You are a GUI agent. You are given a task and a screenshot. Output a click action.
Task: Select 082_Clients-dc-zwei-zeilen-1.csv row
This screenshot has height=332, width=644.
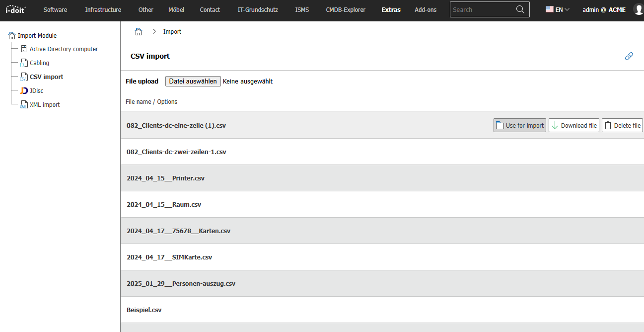tap(382, 152)
